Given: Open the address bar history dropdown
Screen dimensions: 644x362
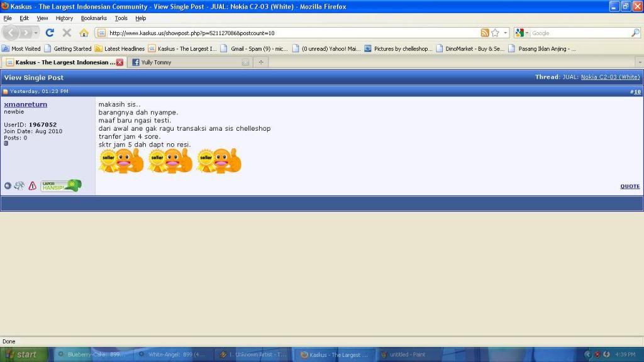Looking at the screenshot, I should coord(505,33).
